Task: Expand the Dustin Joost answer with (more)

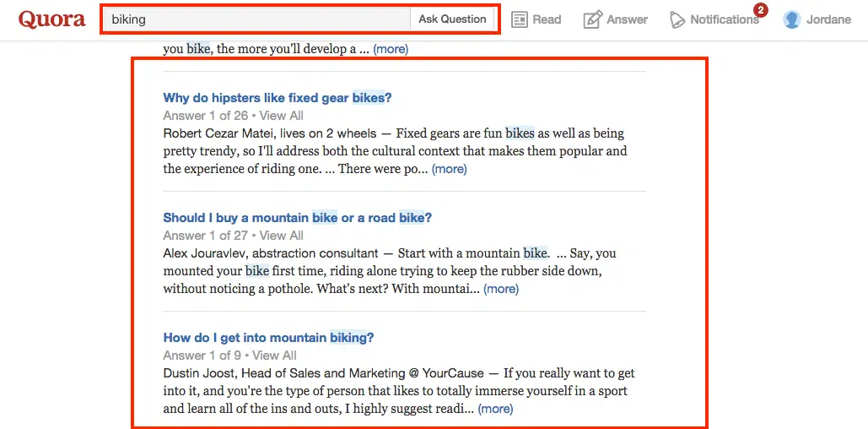Action: tap(495, 409)
